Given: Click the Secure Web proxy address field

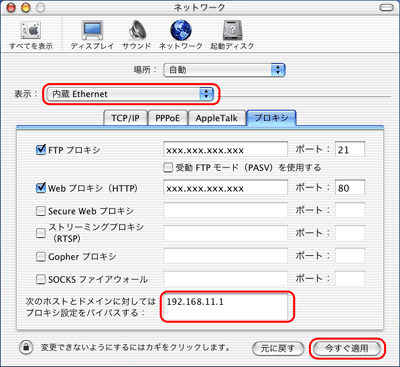Looking at the screenshot, I should pos(225,211).
